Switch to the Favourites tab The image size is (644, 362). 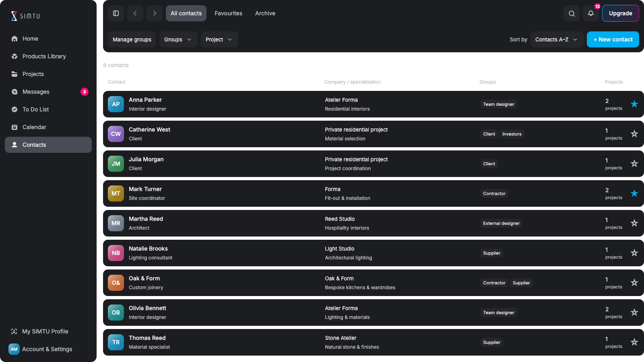(x=228, y=13)
